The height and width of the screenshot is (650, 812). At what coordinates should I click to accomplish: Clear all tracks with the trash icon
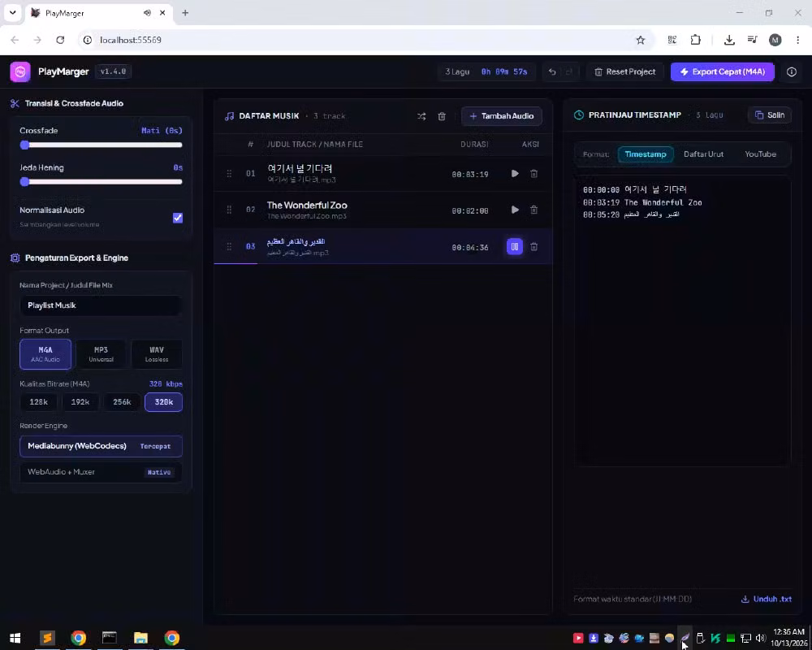(442, 116)
